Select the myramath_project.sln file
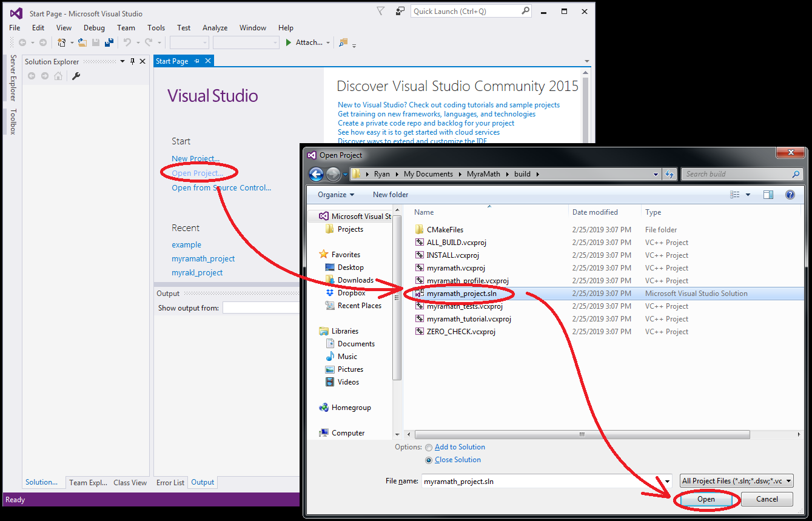The width and height of the screenshot is (812, 521). tap(461, 294)
